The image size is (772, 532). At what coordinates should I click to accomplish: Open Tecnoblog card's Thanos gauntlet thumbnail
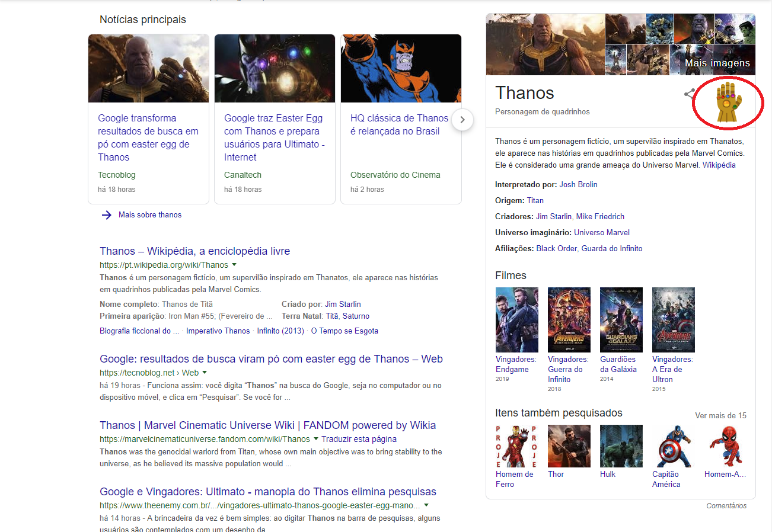pyautogui.click(x=148, y=68)
